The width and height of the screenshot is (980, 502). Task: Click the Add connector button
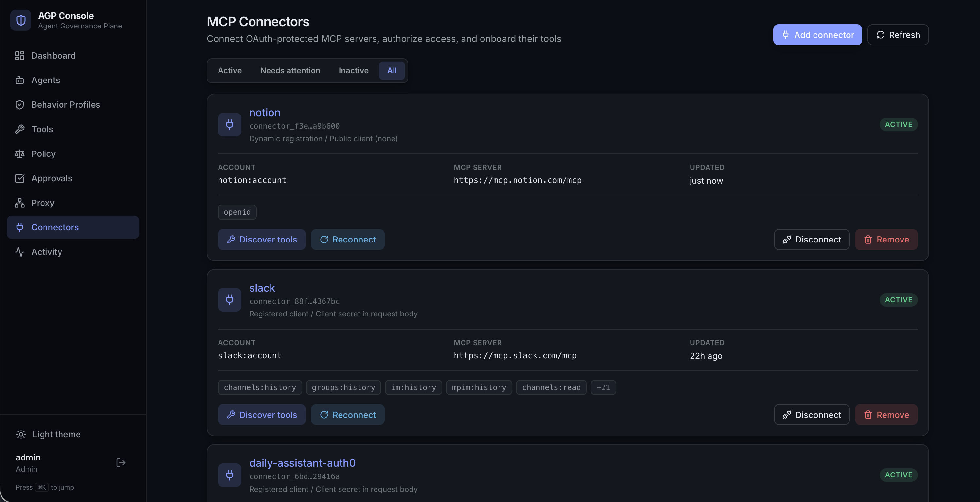click(817, 35)
